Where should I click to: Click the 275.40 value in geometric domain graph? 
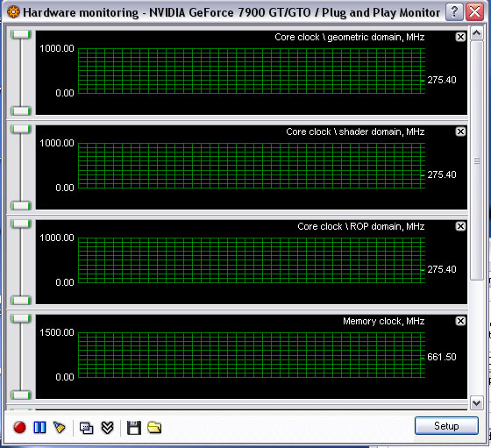pyautogui.click(x=442, y=80)
